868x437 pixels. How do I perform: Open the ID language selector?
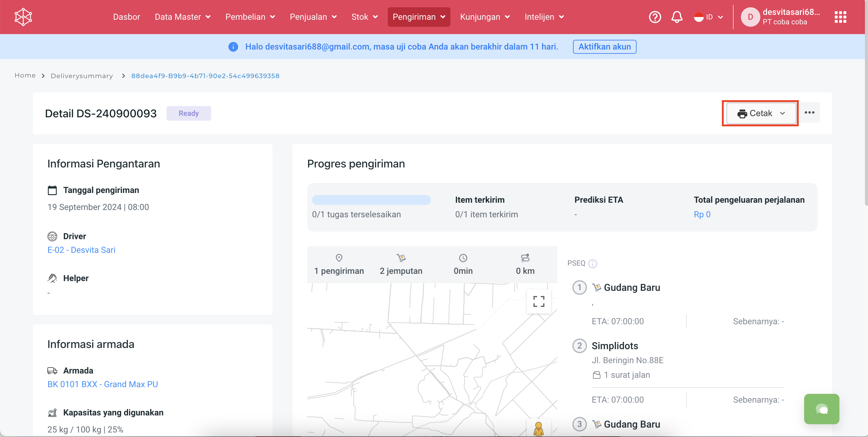(709, 17)
